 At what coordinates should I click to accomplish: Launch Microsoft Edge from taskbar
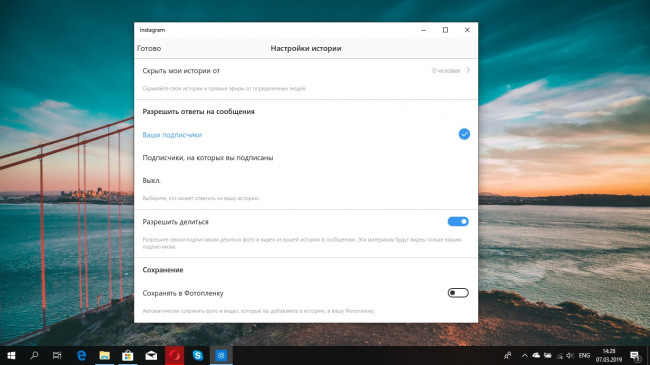point(81,355)
